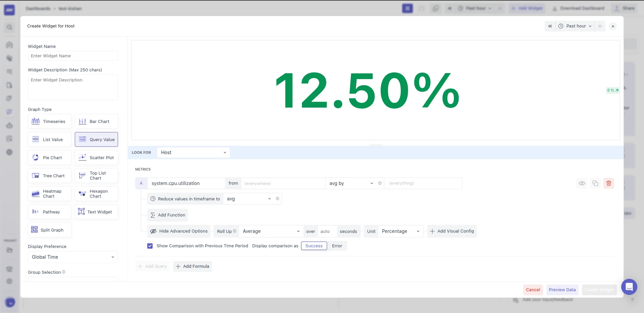This screenshot has width=644, height=313.
Task: Set comparison display to Success
Action: (314, 246)
